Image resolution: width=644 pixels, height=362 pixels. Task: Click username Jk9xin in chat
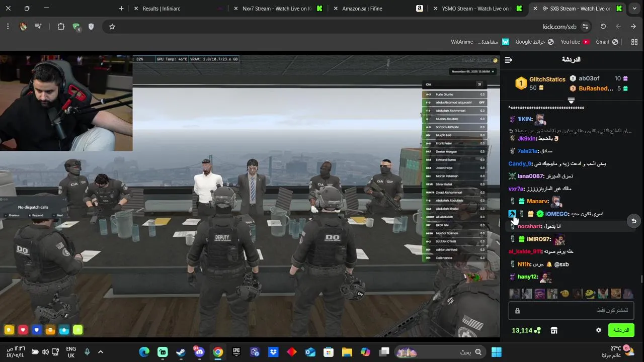coord(527,139)
